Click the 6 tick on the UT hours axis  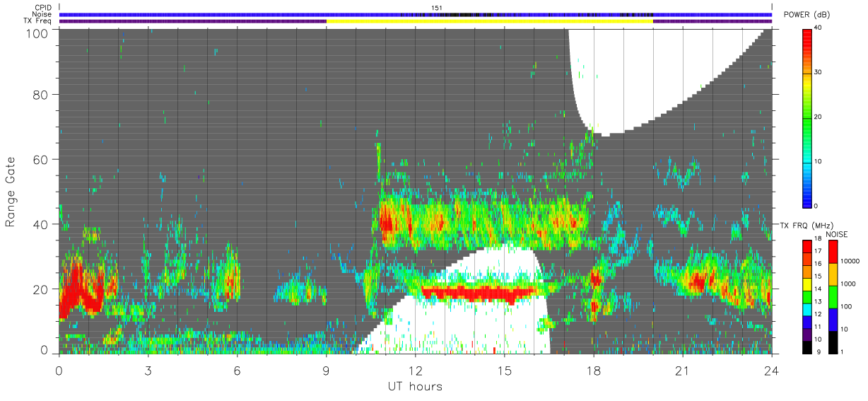[x=237, y=371]
